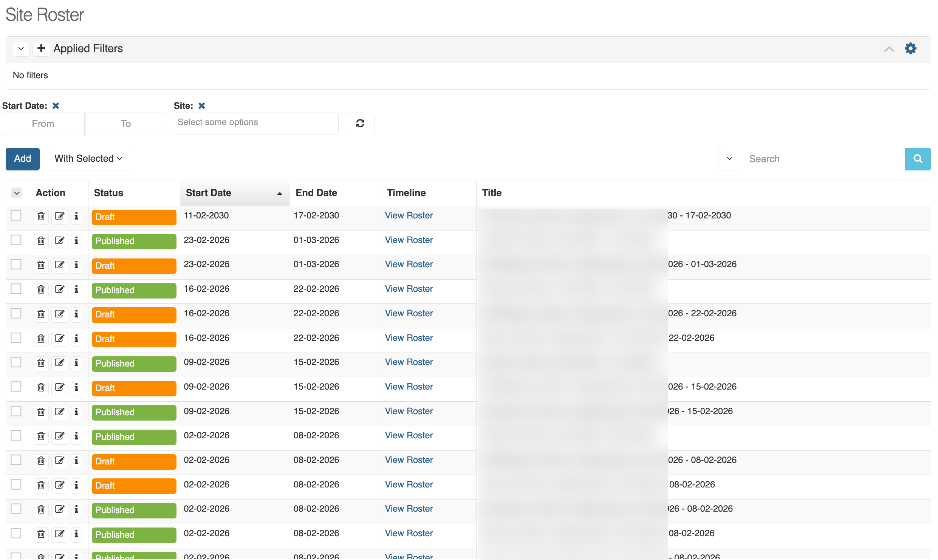Open the With Selected dropdown
The image size is (938, 560).
click(x=88, y=159)
